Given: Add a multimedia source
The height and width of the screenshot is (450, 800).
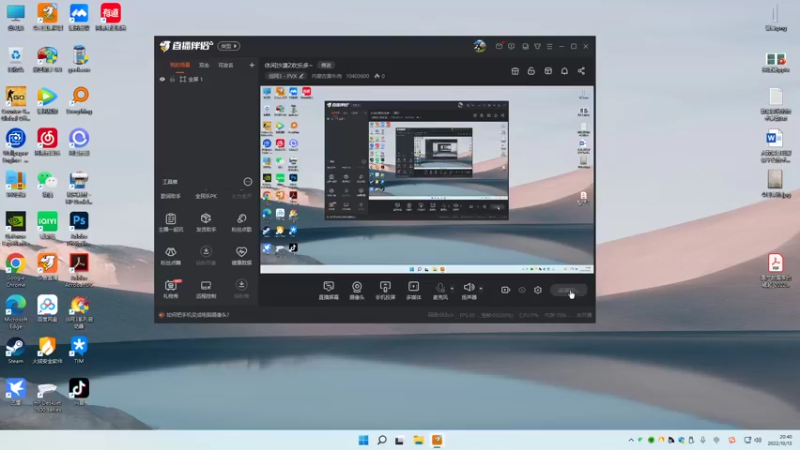Looking at the screenshot, I should [413, 290].
